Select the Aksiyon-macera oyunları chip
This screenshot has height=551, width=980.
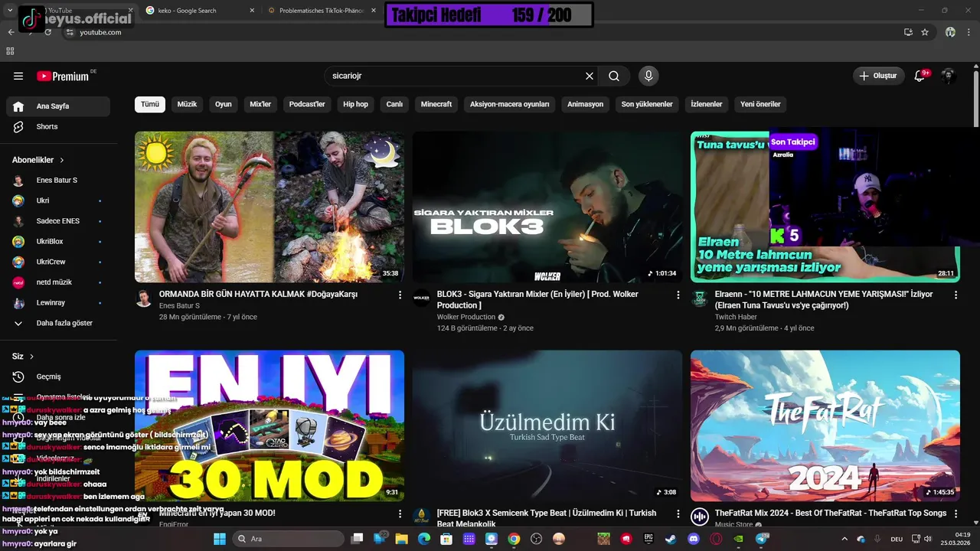point(510,104)
